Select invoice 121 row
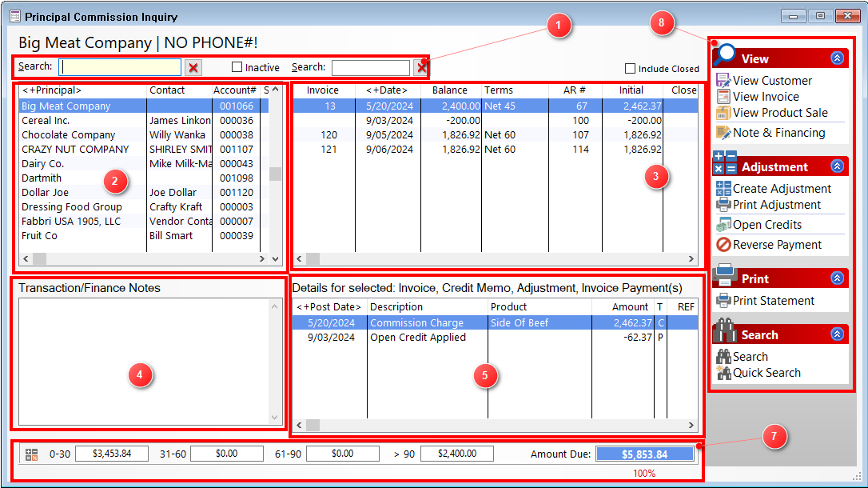Viewport: 868px width, 488px height. [x=496, y=149]
